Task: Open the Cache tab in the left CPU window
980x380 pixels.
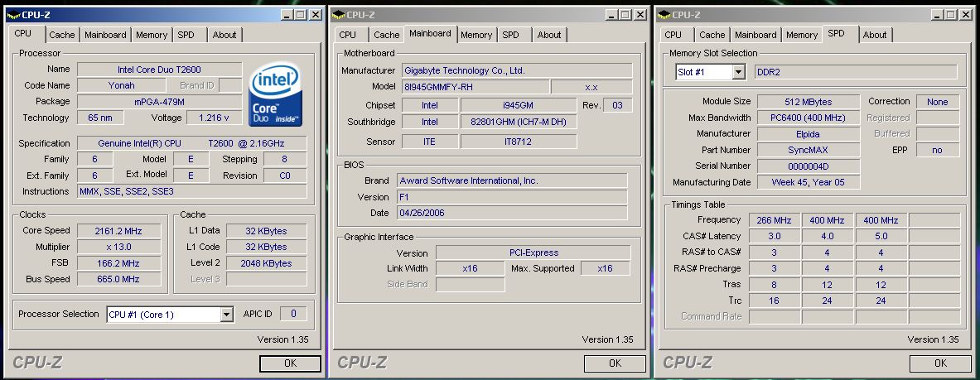Action: [62, 35]
